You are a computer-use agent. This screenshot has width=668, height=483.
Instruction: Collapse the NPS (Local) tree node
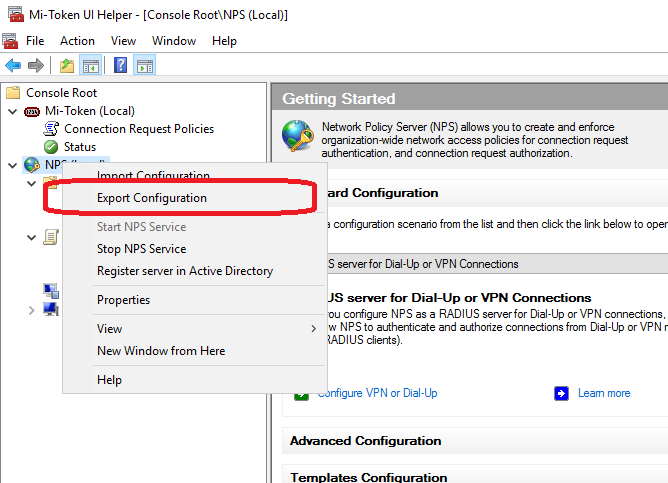(13, 165)
